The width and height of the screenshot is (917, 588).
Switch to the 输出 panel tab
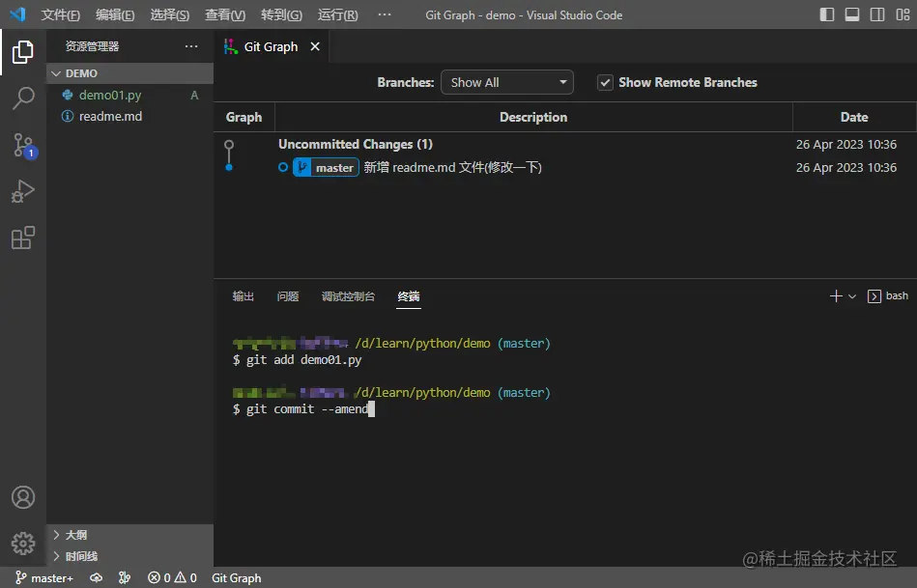click(244, 296)
